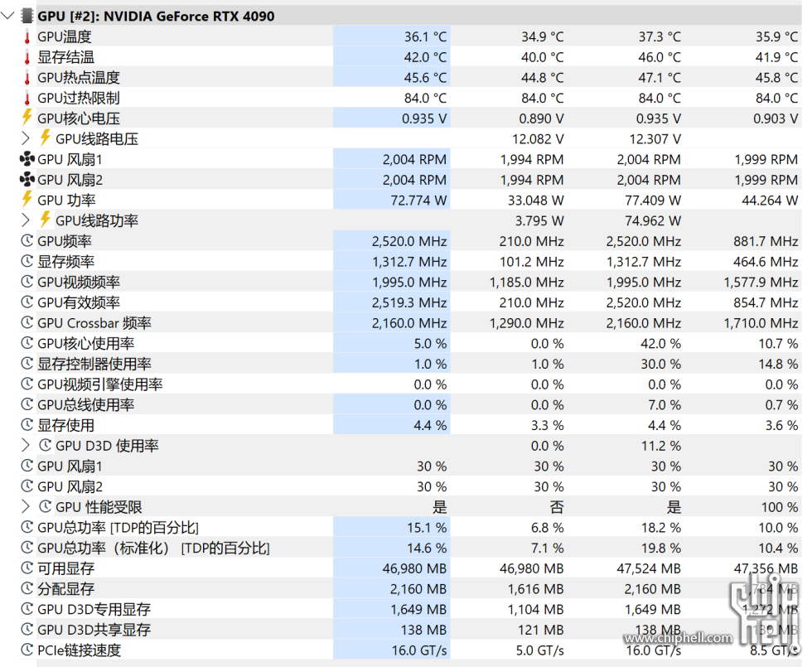Select the GPU热点温度 row label
The image size is (812, 667).
coord(79,78)
